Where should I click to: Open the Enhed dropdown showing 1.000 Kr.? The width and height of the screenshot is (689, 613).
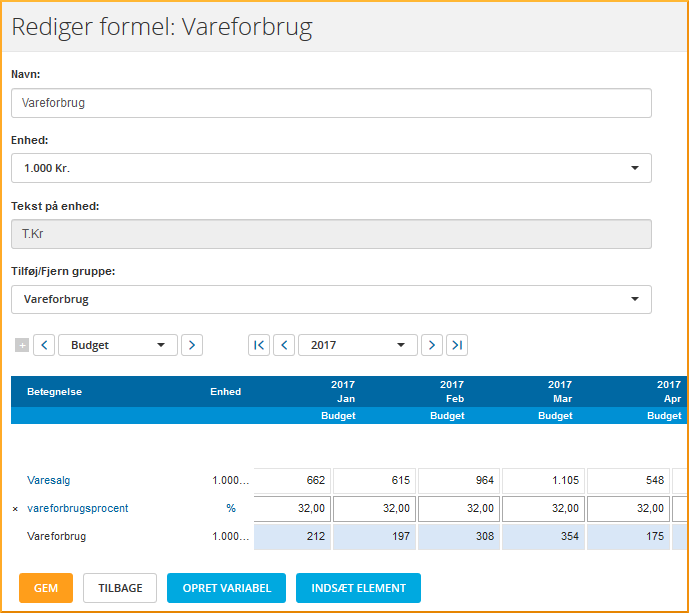point(331,168)
